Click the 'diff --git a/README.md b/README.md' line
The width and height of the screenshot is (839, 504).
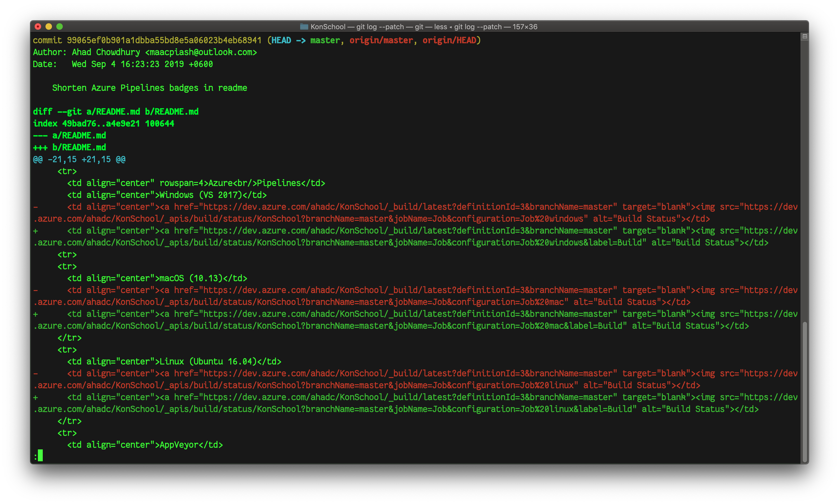116,112
